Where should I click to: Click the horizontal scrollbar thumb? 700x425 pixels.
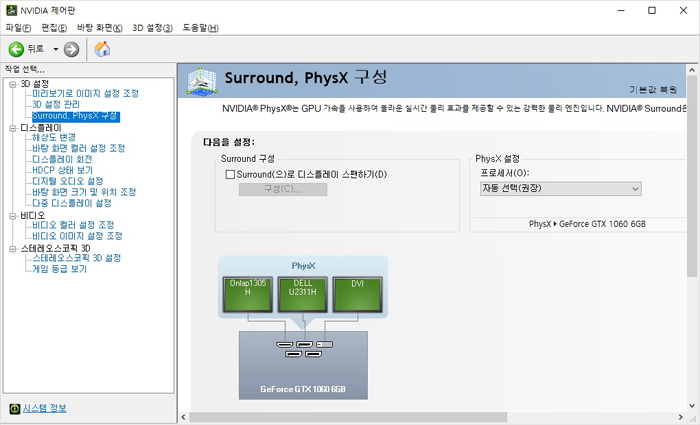click(348, 417)
